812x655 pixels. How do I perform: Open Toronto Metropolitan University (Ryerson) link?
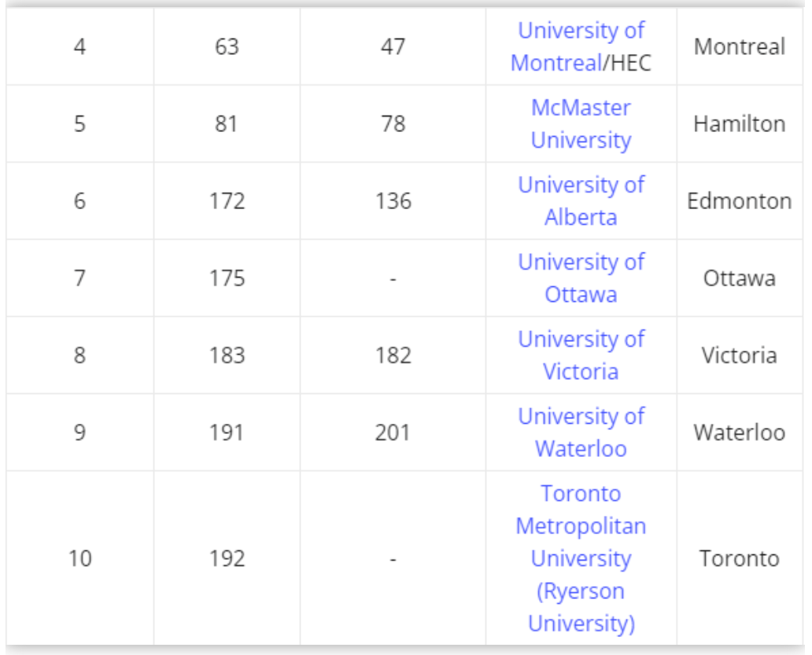point(581,558)
